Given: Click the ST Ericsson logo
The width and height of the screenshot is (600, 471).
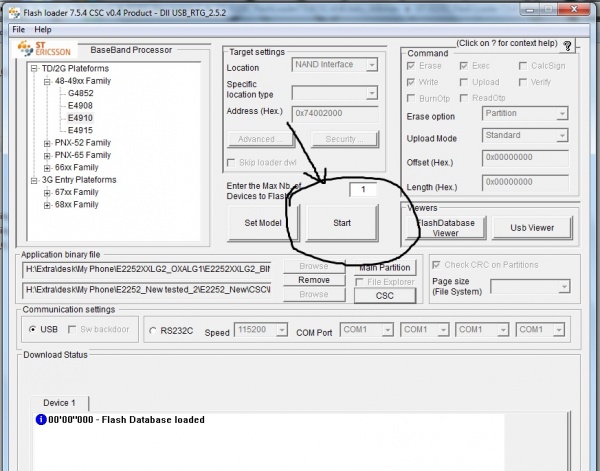Looking at the screenshot, I should (x=44, y=49).
